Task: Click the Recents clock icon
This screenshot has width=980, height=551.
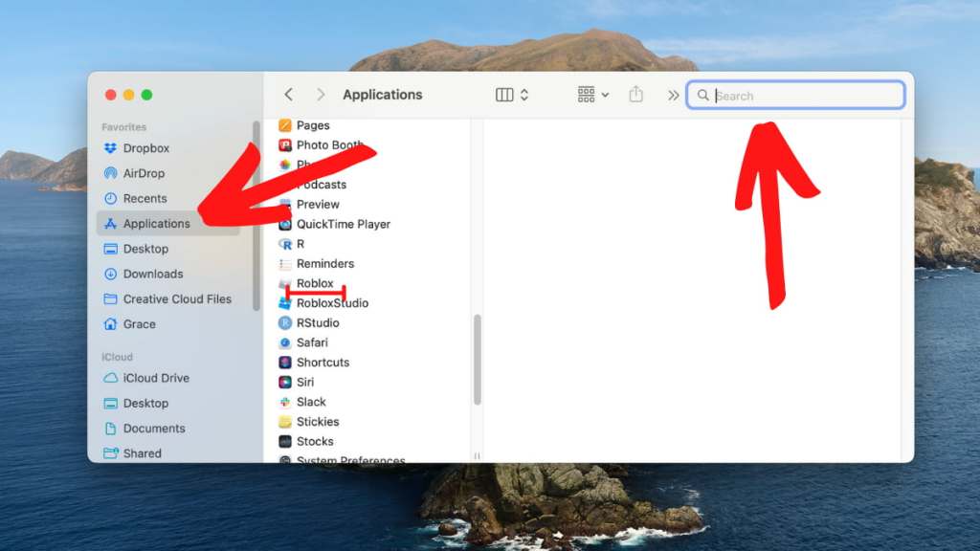Action: [x=111, y=198]
